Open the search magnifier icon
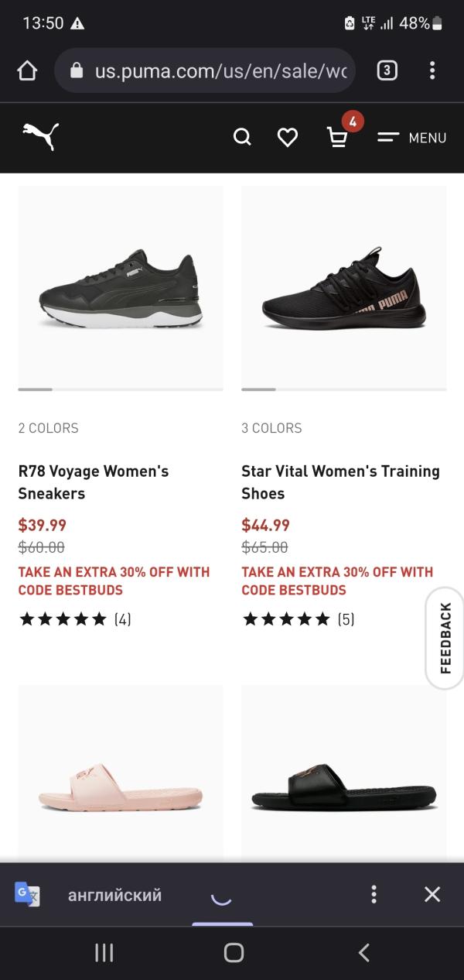 (x=242, y=138)
